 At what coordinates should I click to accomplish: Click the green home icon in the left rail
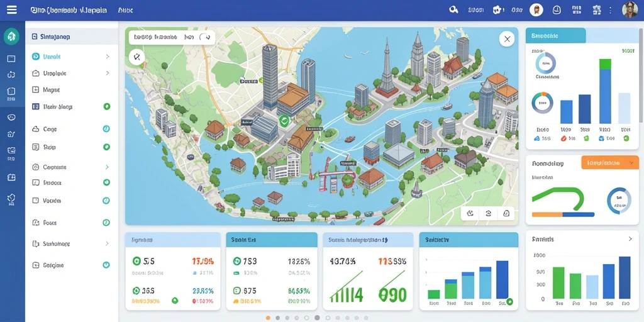tap(11, 37)
